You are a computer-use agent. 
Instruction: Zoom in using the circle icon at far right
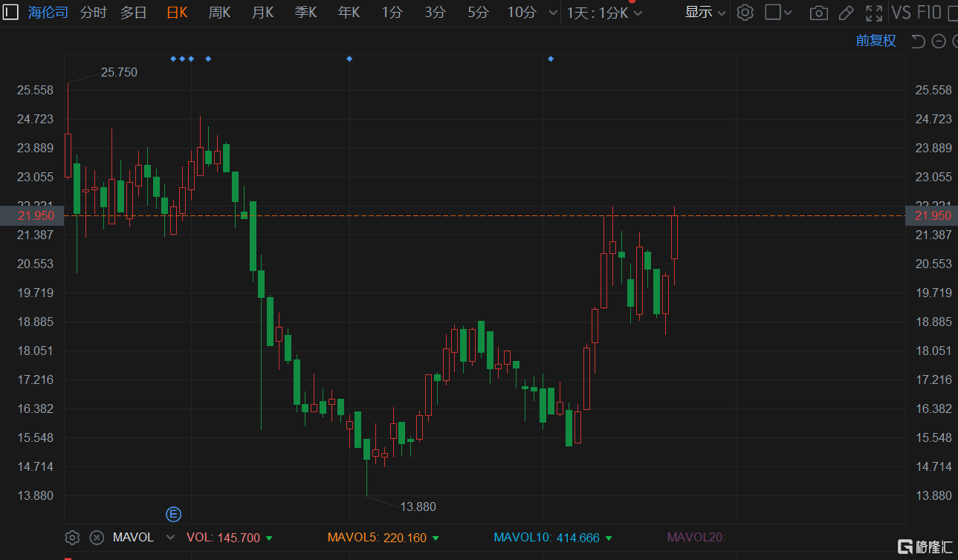(x=954, y=42)
